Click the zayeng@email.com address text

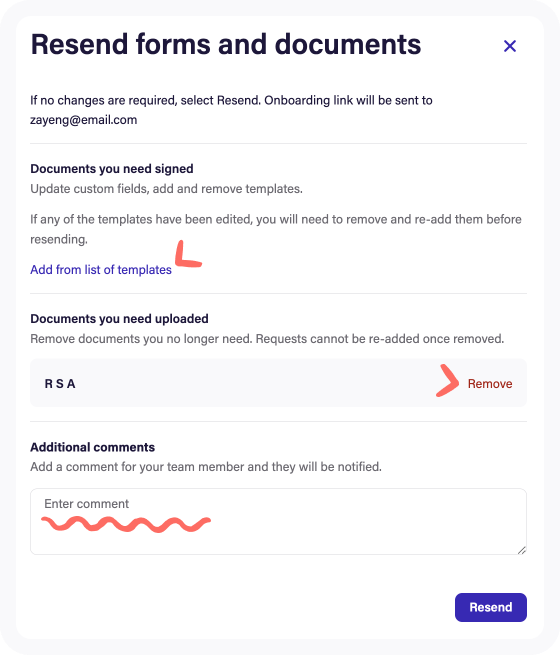pyautogui.click(x=84, y=120)
